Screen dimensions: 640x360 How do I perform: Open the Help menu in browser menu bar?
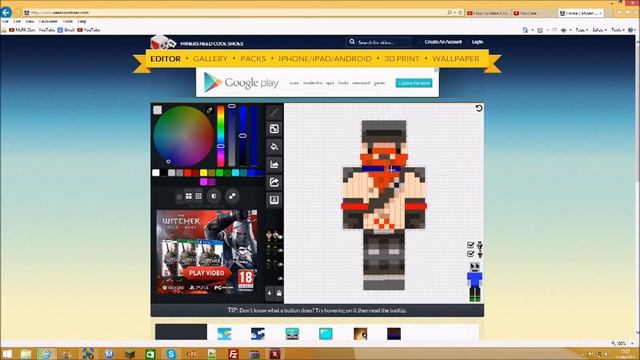click(x=82, y=21)
